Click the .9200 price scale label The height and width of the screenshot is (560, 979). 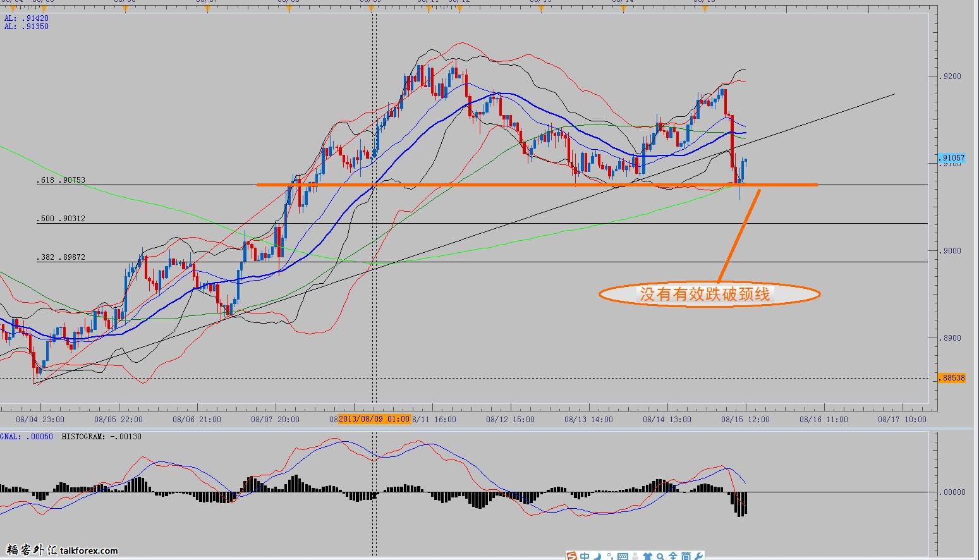951,76
